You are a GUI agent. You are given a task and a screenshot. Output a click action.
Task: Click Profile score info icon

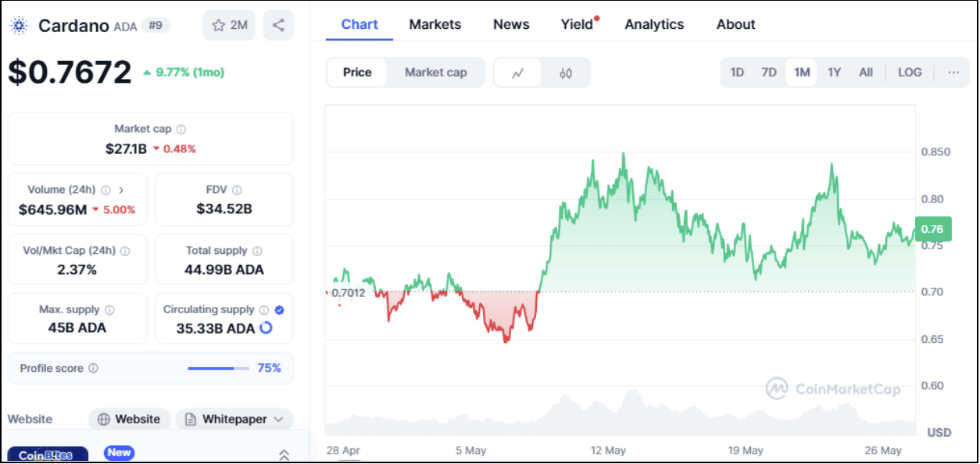93,368
